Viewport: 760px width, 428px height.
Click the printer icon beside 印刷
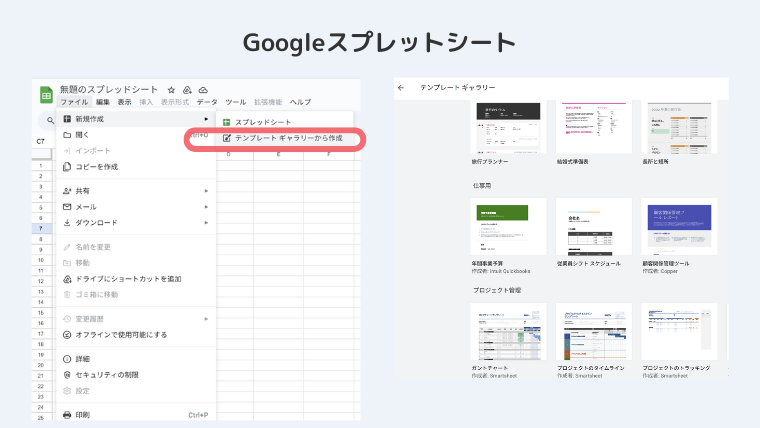[67, 415]
